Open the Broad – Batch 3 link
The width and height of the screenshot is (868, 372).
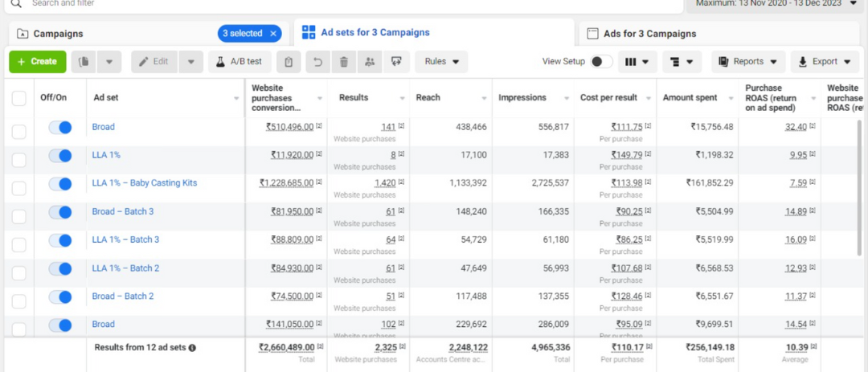pyautogui.click(x=123, y=211)
